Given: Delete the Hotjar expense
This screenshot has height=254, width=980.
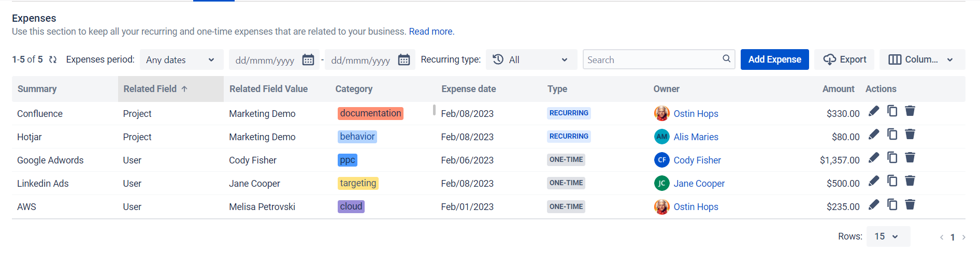Looking at the screenshot, I should point(910,135).
